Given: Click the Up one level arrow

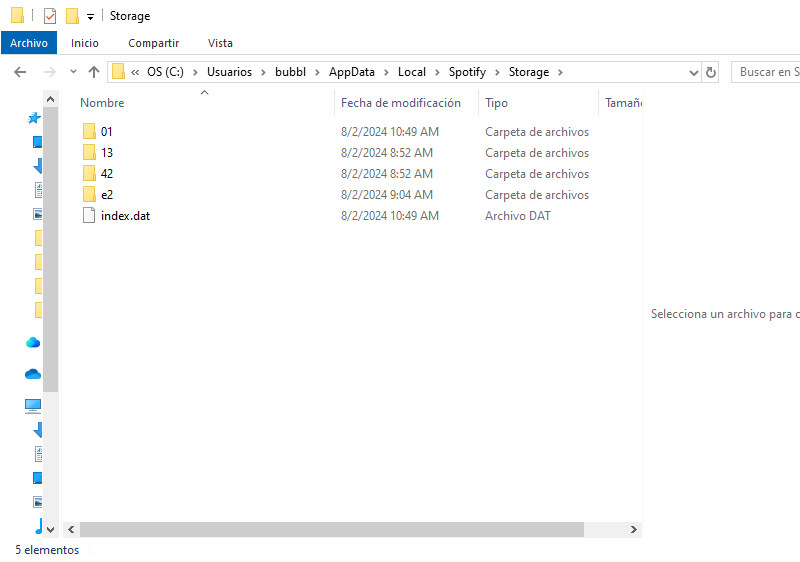Looking at the screenshot, I should 94,72.
